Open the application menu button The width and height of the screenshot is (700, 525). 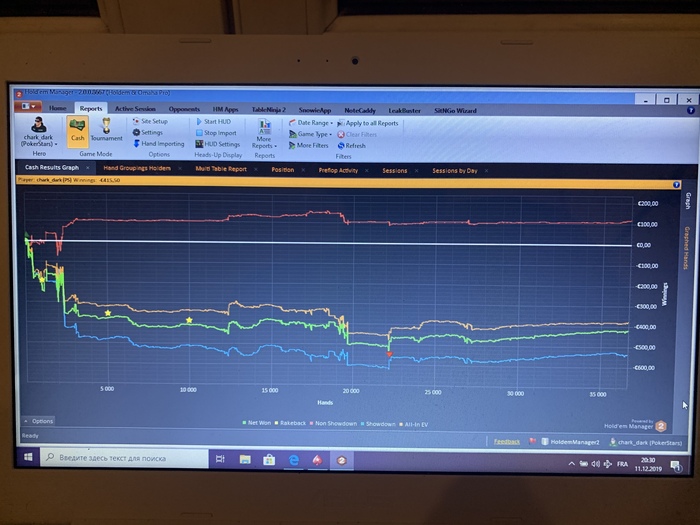(x=28, y=106)
